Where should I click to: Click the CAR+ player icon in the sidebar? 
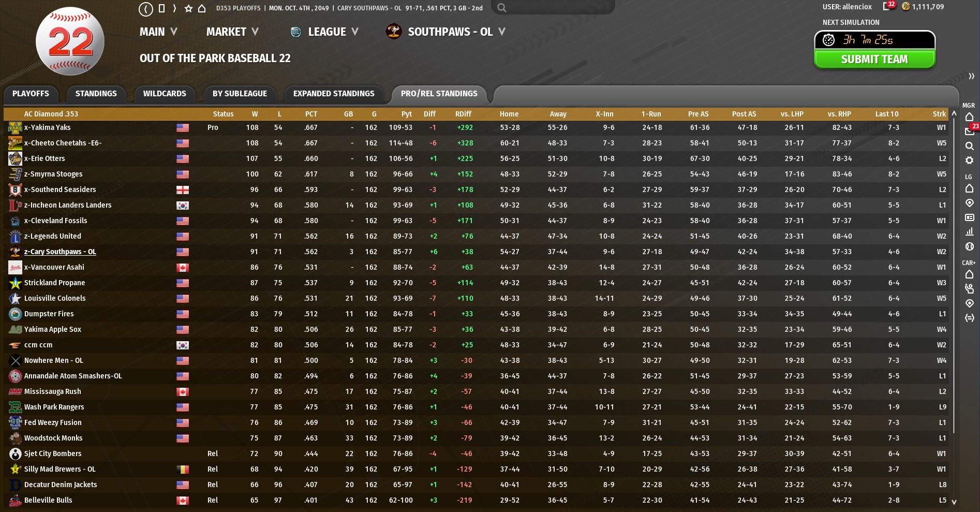click(x=969, y=289)
